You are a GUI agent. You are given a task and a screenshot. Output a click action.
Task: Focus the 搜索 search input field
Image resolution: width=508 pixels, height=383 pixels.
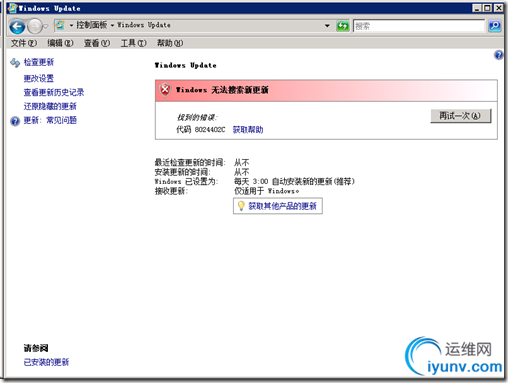click(x=419, y=26)
